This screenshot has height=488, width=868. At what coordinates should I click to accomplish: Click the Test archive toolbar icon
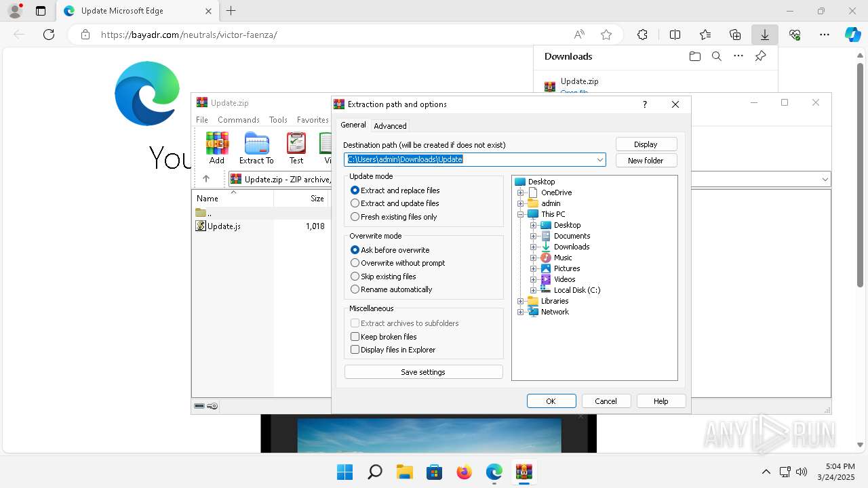click(296, 148)
